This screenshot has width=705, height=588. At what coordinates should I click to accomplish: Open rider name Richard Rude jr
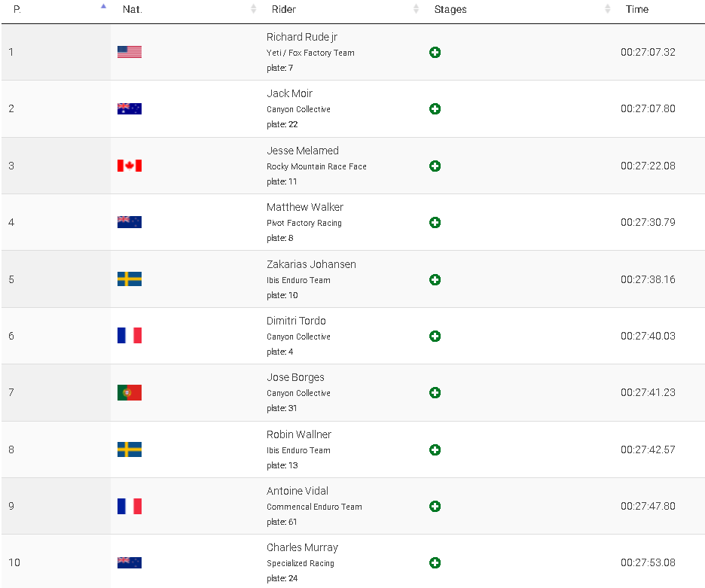[302, 37]
